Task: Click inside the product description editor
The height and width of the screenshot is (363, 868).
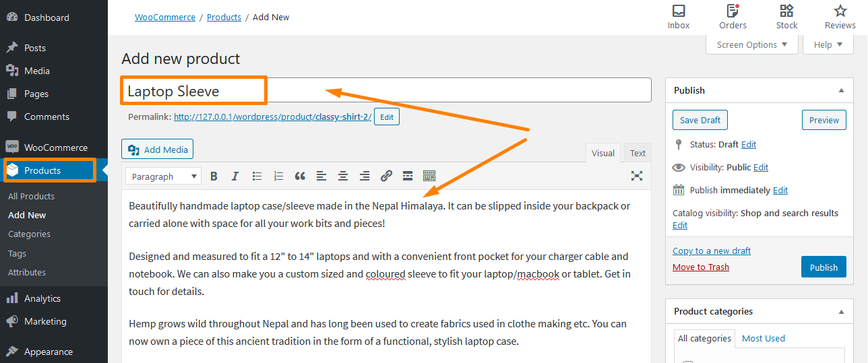Action: point(386,276)
